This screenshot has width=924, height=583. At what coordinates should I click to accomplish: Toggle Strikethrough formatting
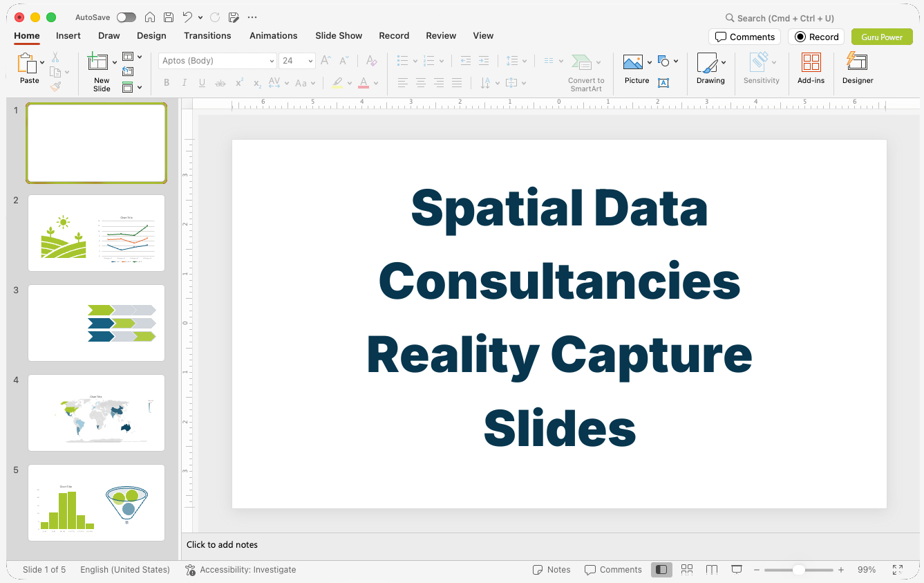220,83
